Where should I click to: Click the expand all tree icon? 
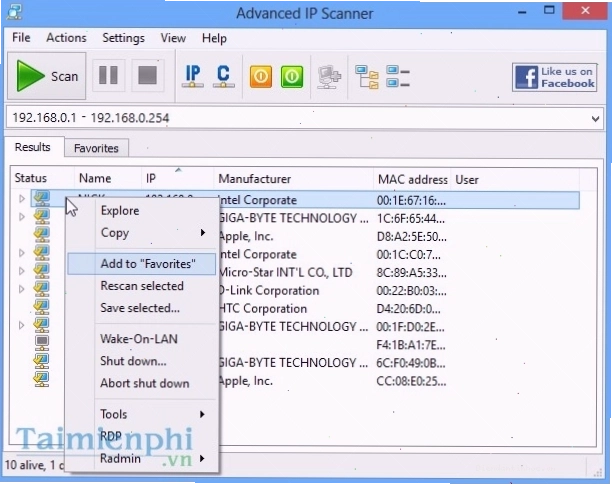pos(366,77)
